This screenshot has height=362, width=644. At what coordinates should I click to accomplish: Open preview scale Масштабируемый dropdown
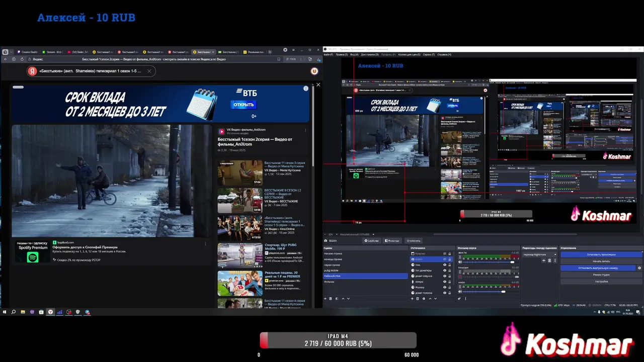click(357, 234)
